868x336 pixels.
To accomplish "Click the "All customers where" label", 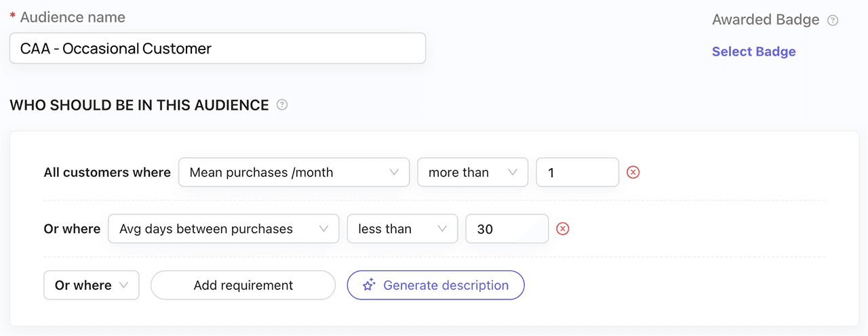I will point(107,172).
